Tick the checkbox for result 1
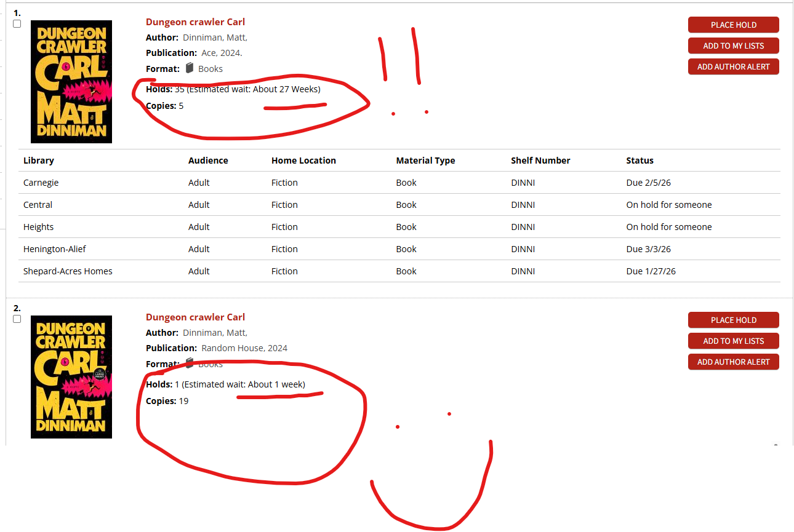Image resolution: width=794 pixels, height=532 pixels. click(17, 24)
